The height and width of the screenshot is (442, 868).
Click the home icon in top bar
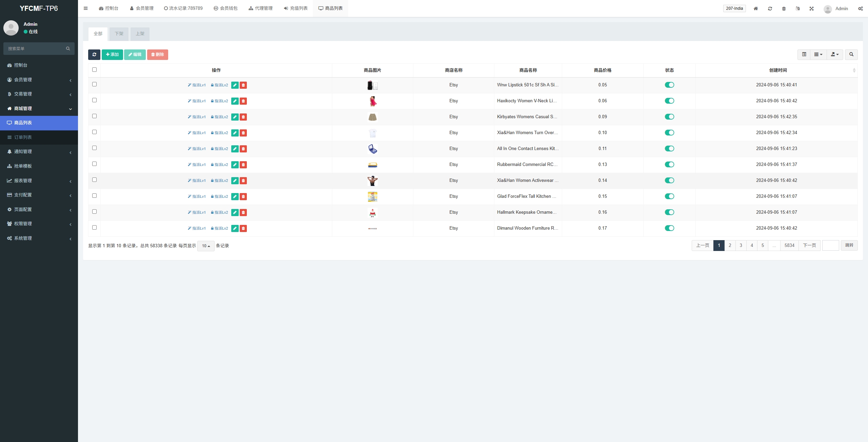[756, 8]
